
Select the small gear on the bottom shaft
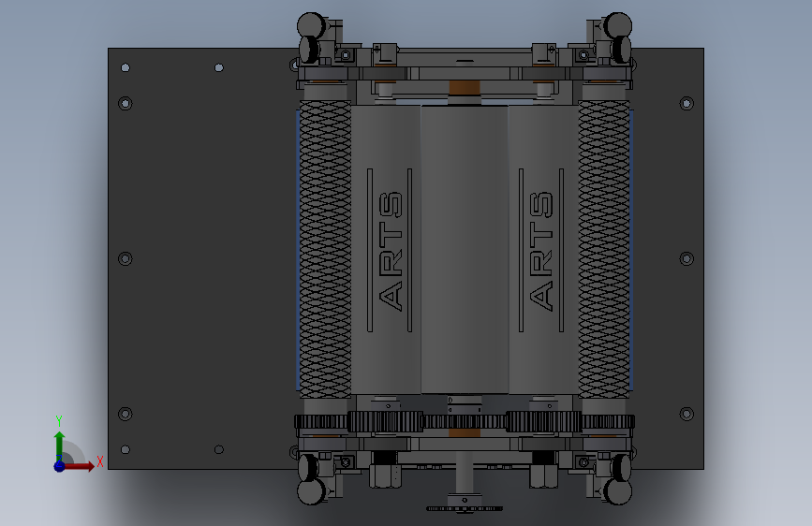point(464,508)
